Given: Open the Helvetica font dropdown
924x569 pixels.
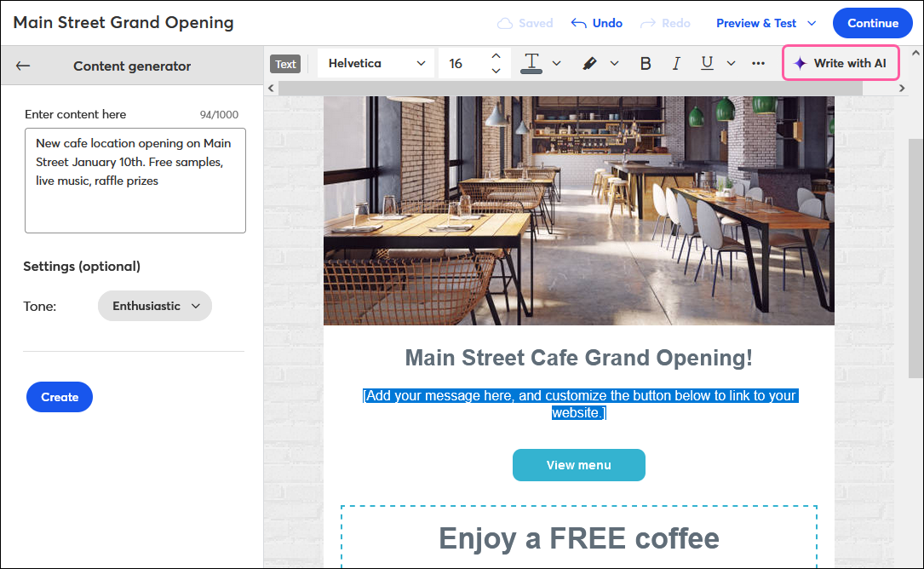Looking at the screenshot, I should pos(376,63).
